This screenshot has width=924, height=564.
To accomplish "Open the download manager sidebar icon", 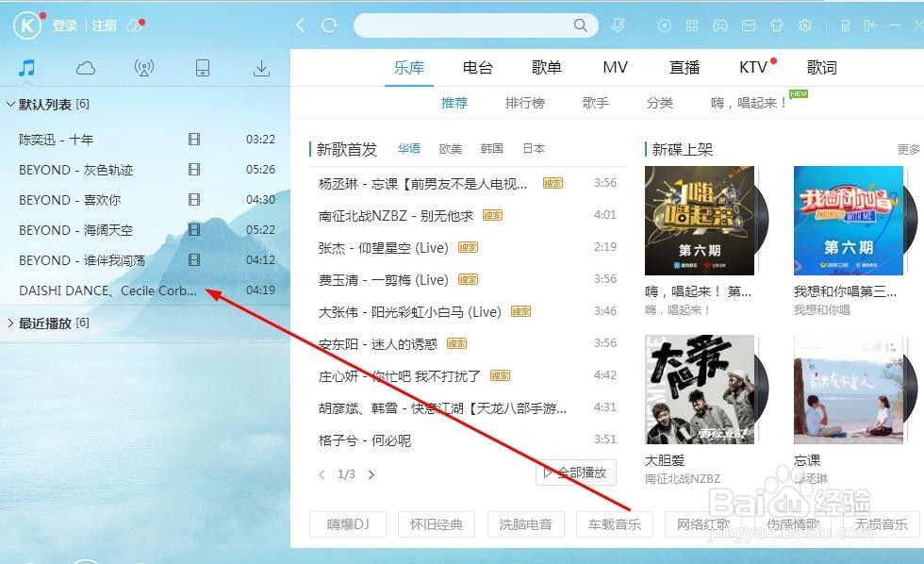I will click(261, 68).
